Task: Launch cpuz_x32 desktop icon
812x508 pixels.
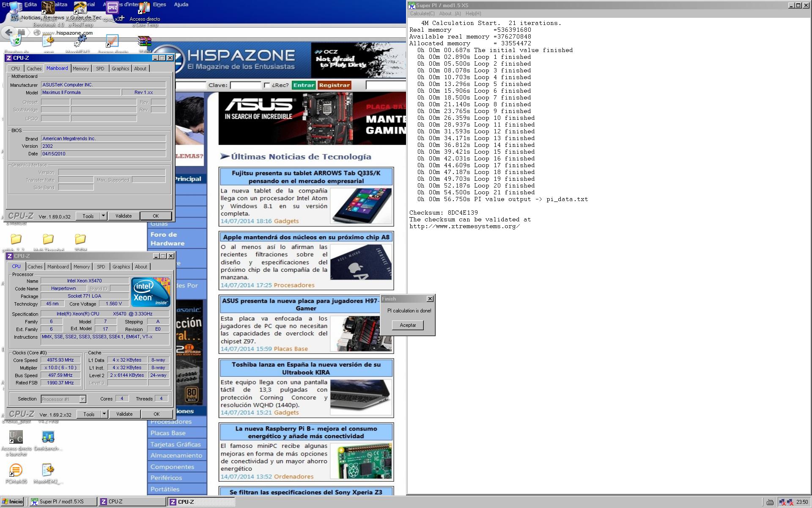Action: (x=112, y=8)
